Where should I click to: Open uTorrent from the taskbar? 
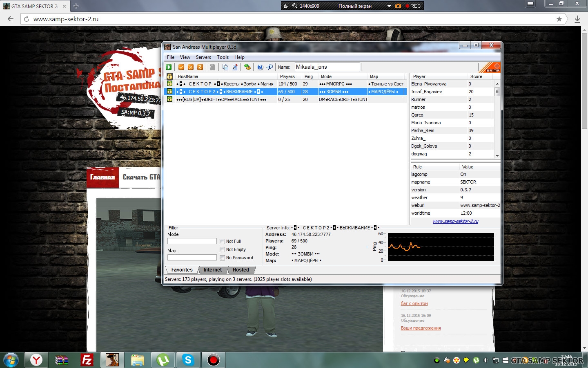pyautogui.click(x=163, y=360)
